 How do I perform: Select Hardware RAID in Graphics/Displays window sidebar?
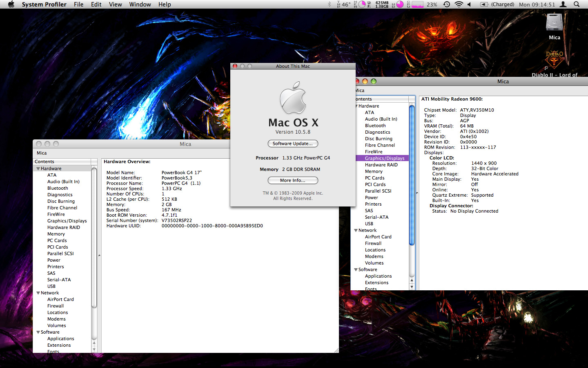381,165
